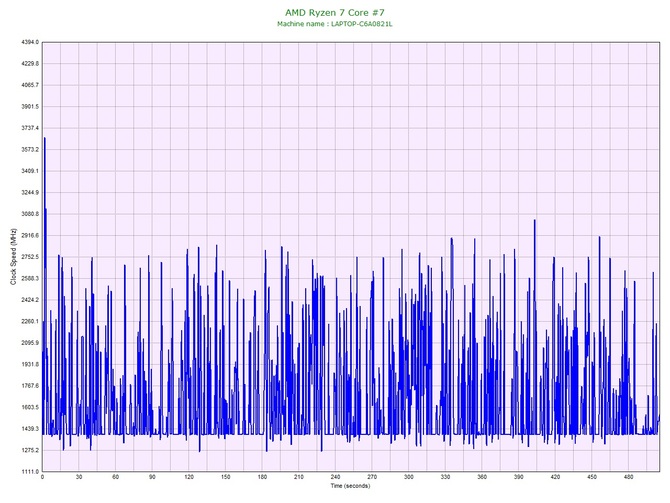Click the 30 seconds tick label
The image size is (670, 503).
79,477
